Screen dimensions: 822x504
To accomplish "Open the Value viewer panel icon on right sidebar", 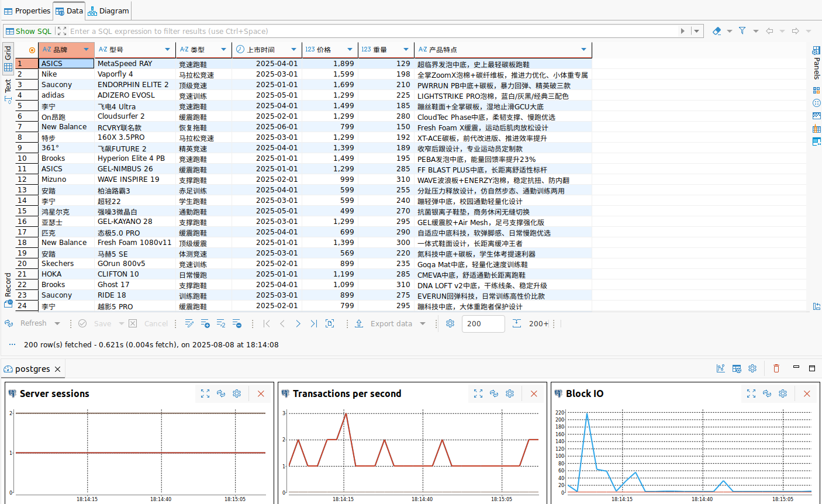I will click(x=817, y=141).
